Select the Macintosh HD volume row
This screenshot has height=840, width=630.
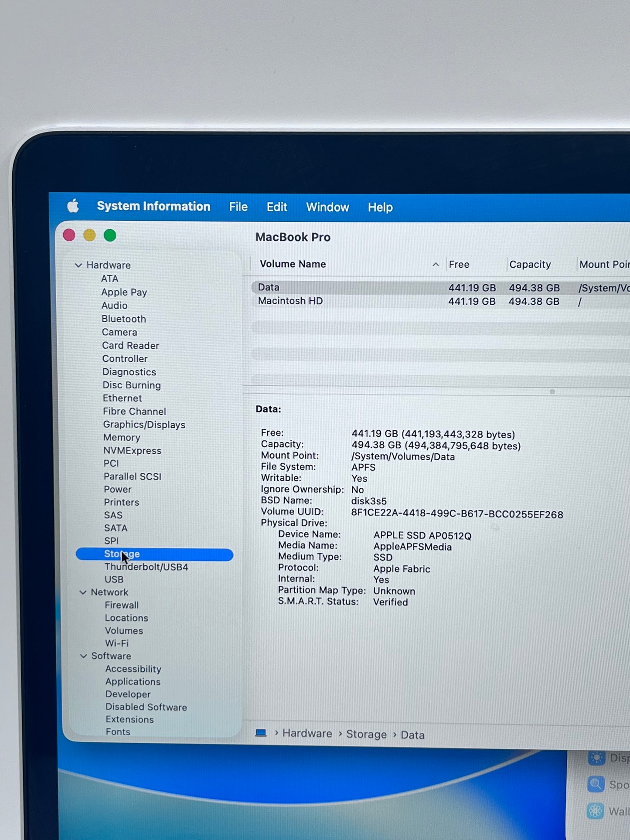point(440,301)
